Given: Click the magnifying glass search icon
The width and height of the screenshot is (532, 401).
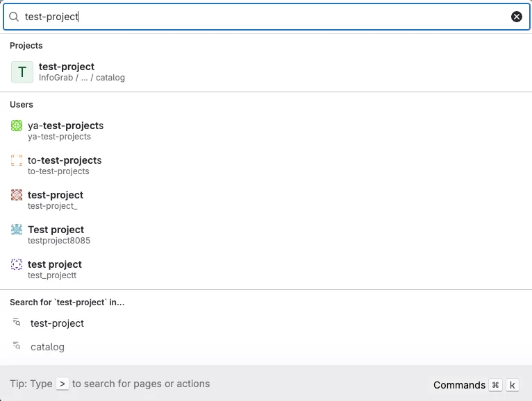Looking at the screenshot, I should pyautogui.click(x=14, y=17).
